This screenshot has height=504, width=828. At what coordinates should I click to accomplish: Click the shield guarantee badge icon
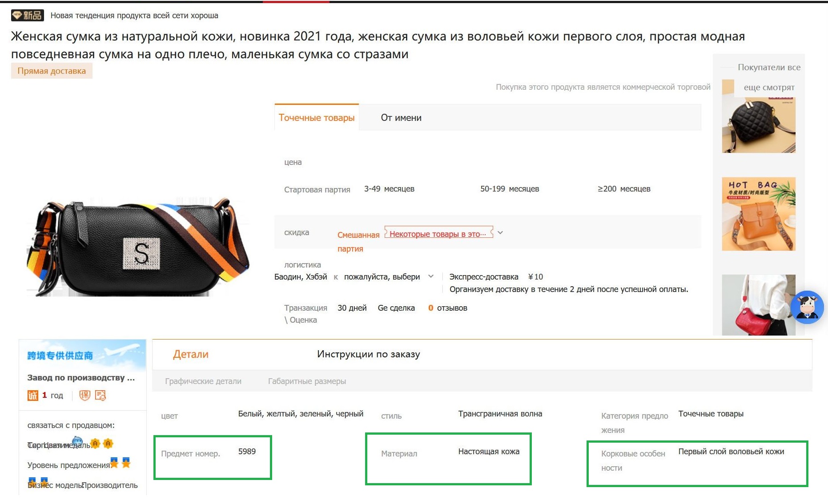point(84,395)
